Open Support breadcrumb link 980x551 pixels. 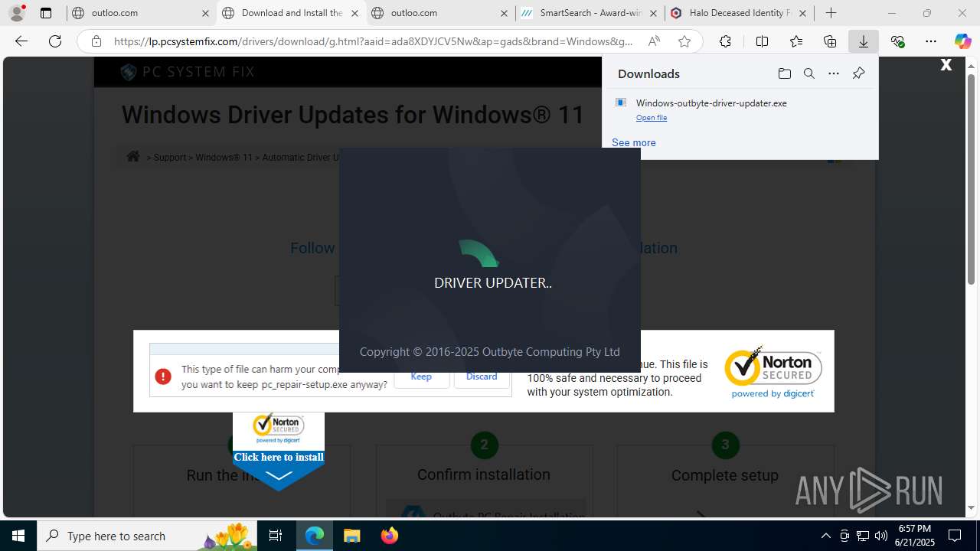point(170,158)
